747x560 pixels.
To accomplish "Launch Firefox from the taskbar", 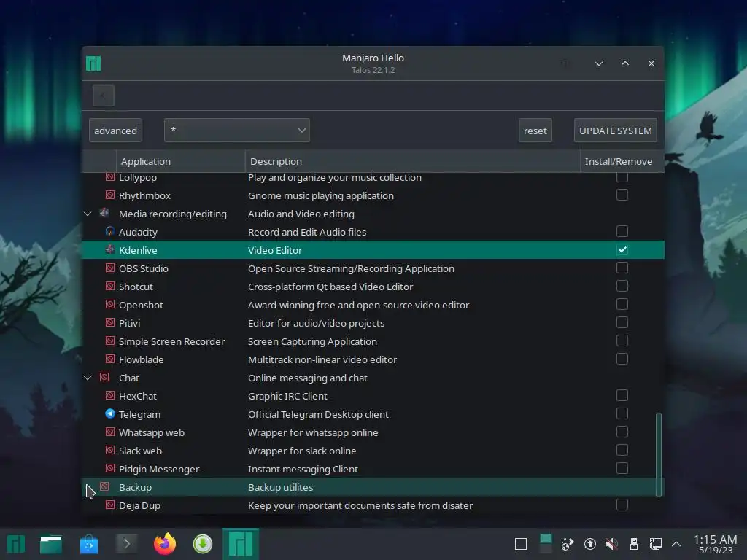I will [x=165, y=544].
